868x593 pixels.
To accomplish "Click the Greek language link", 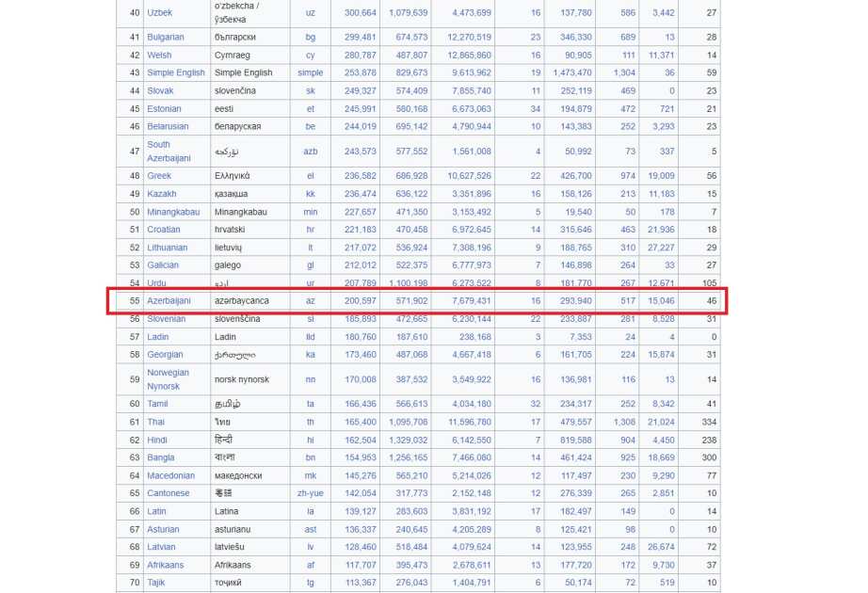I will click(x=159, y=175).
